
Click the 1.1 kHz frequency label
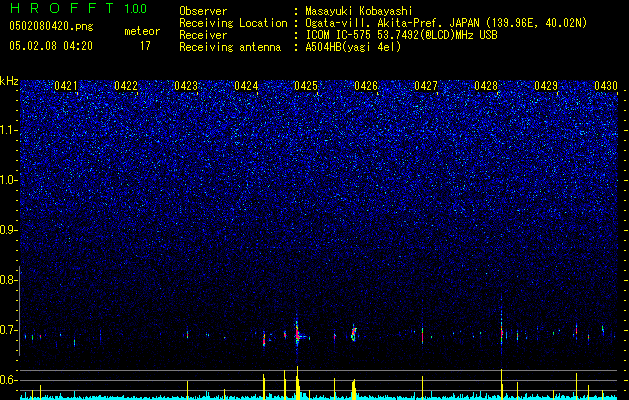9,130
